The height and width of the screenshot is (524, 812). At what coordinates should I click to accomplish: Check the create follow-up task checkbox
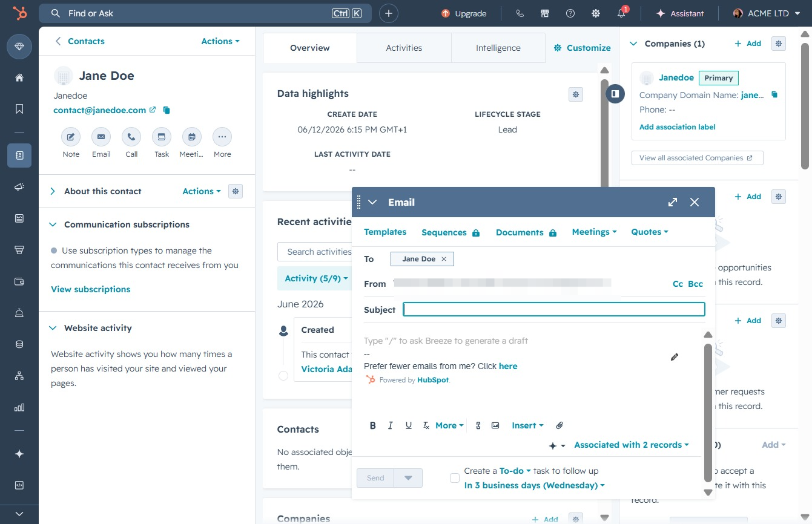[x=455, y=478]
